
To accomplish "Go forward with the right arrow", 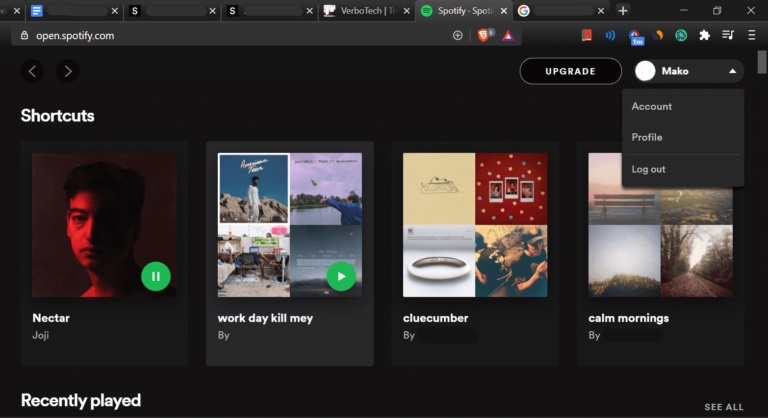I will click(68, 71).
